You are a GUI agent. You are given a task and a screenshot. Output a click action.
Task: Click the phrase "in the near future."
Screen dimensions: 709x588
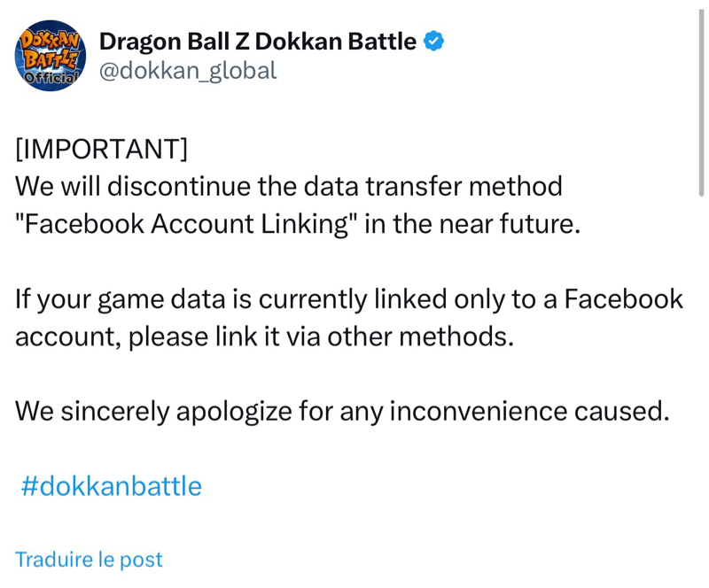click(472, 224)
